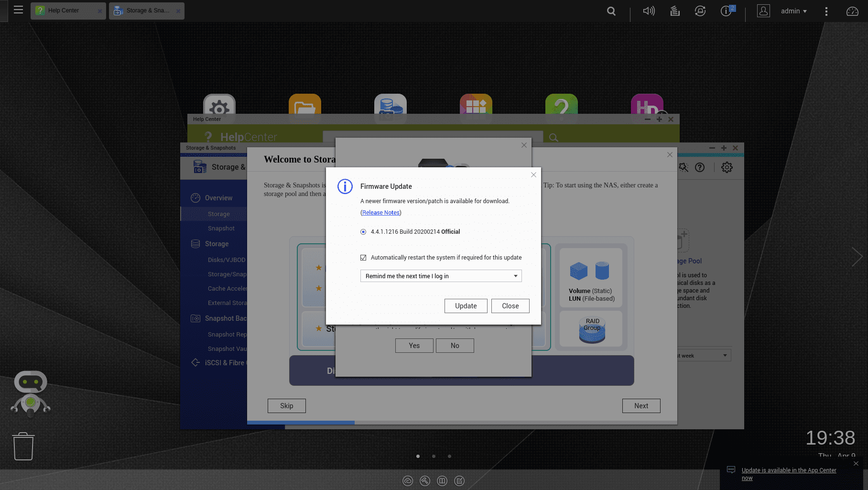Open the dashboard gauge icon
Screen dimensions: 868x490
[852, 11]
